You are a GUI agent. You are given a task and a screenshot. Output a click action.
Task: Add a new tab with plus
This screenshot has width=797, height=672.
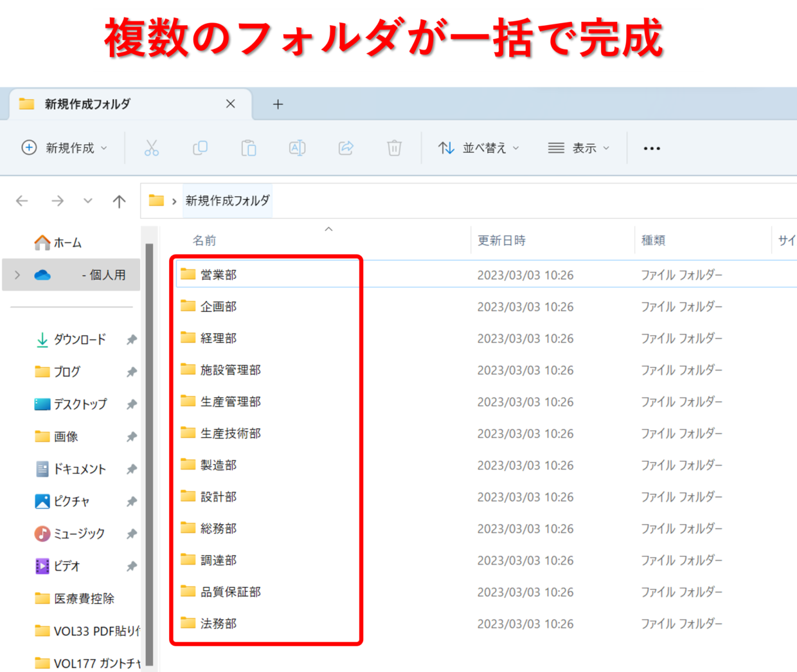click(278, 104)
